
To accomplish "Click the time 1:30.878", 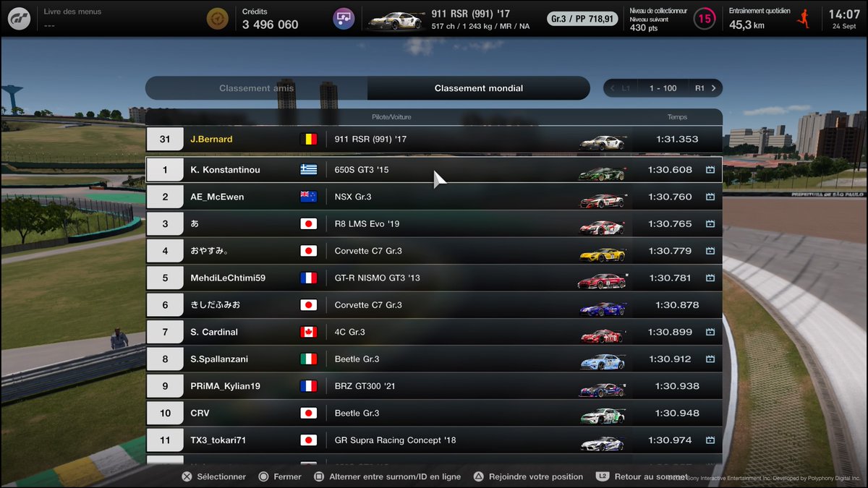I will (x=677, y=305).
